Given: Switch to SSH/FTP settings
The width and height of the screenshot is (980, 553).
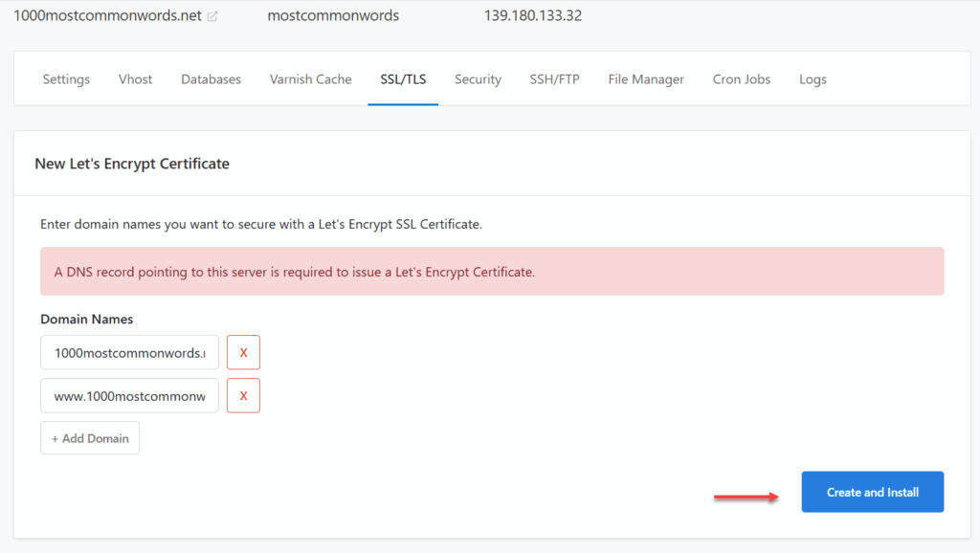Looking at the screenshot, I should [554, 79].
